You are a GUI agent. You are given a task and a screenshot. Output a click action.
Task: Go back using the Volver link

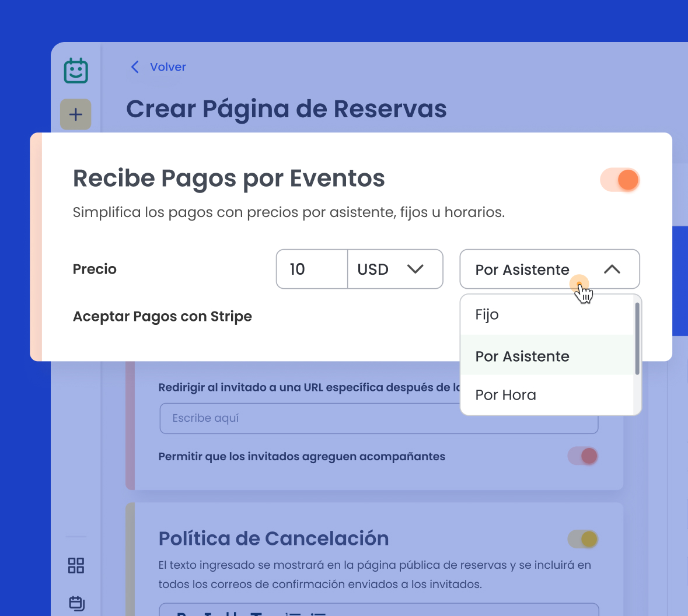(167, 67)
